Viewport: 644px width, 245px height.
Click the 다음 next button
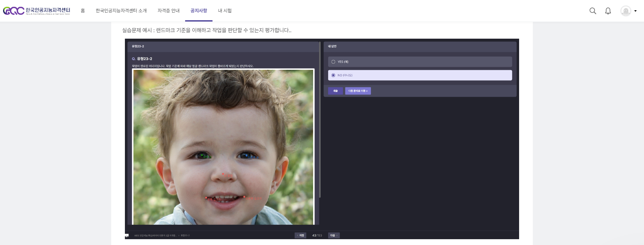[x=334, y=235]
